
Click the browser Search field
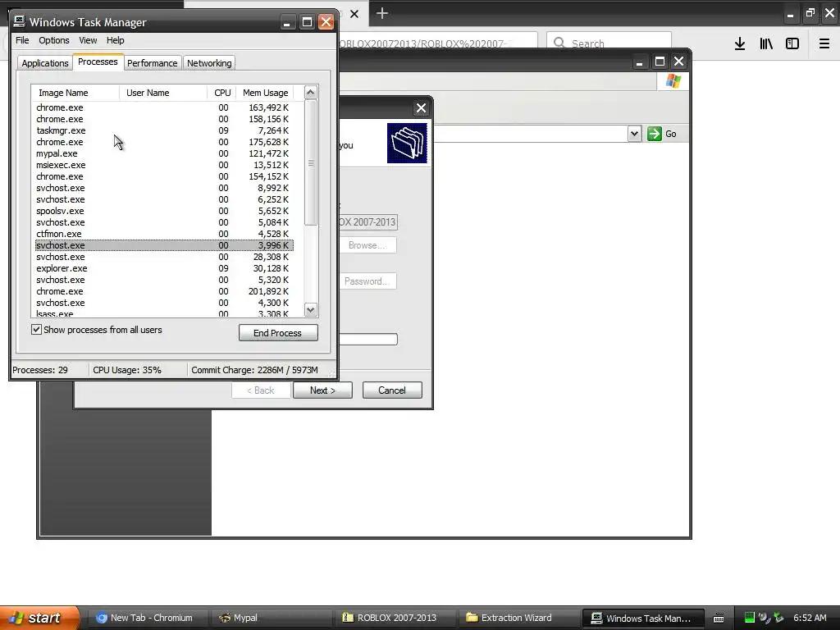[609, 43]
